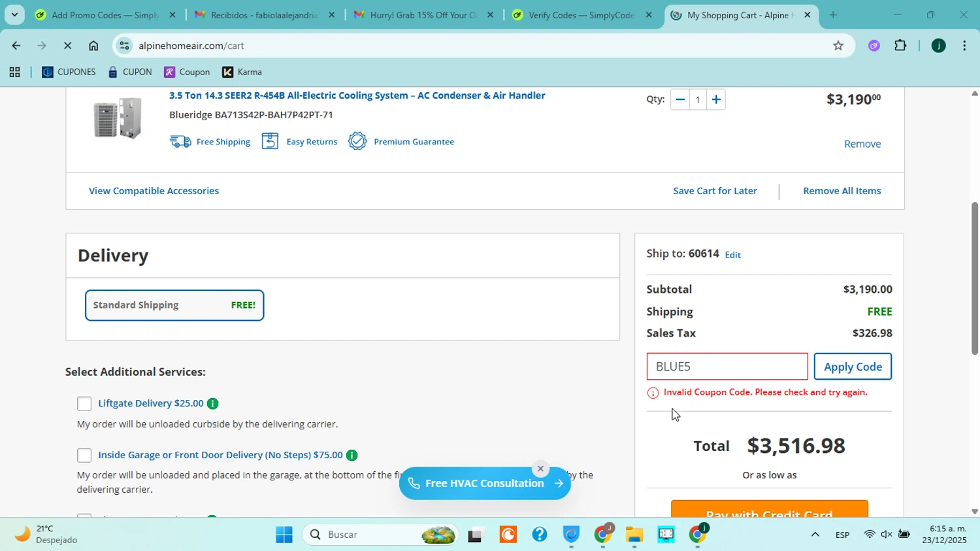This screenshot has width=980, height=551.
Task: Open the weather widget showing 21°C
Action: (46, 535)
